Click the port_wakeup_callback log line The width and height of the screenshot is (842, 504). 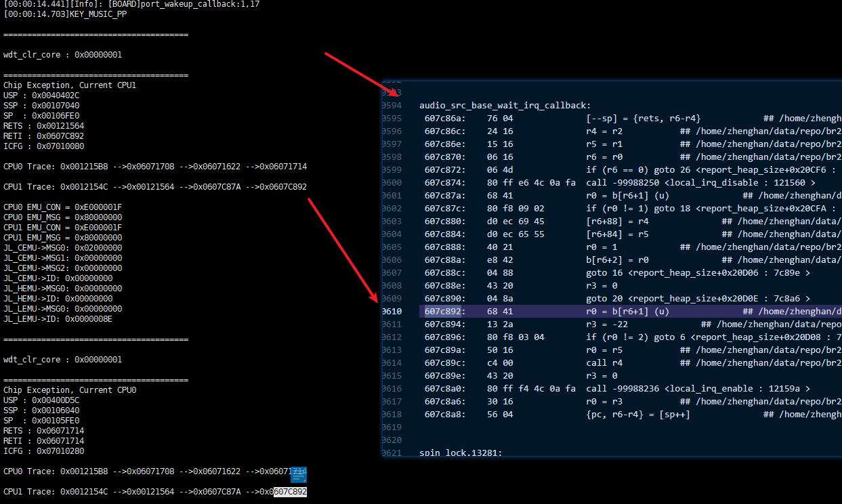click(131, 4)
